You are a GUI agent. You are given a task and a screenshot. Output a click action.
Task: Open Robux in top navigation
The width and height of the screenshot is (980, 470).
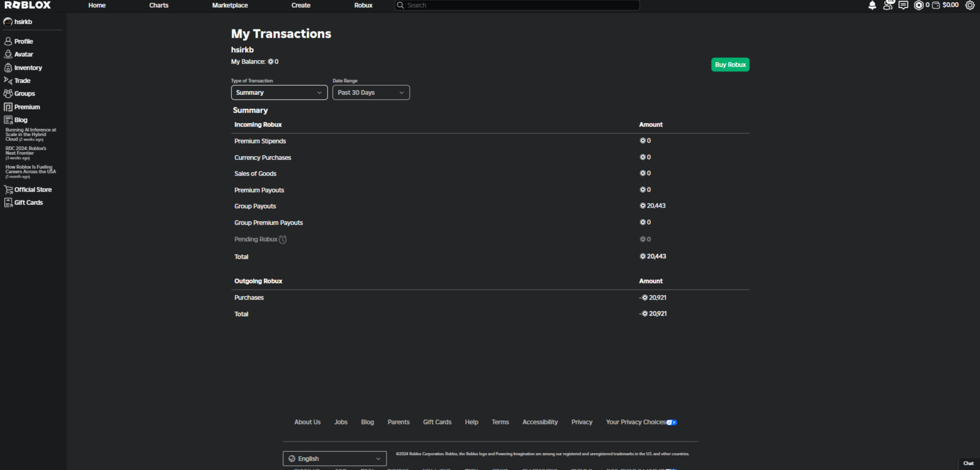pos(363,5)
